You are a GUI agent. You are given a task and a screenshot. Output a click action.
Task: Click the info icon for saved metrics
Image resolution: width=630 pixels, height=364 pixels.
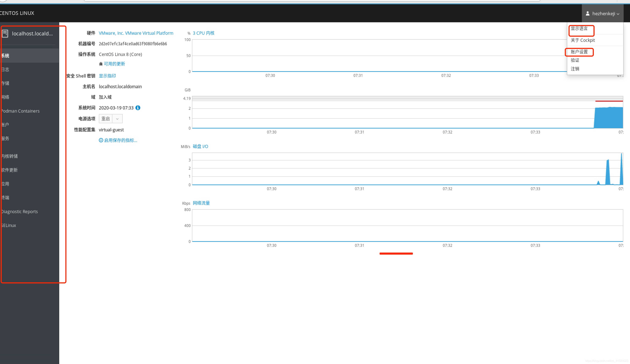click(x=101, y=140)
